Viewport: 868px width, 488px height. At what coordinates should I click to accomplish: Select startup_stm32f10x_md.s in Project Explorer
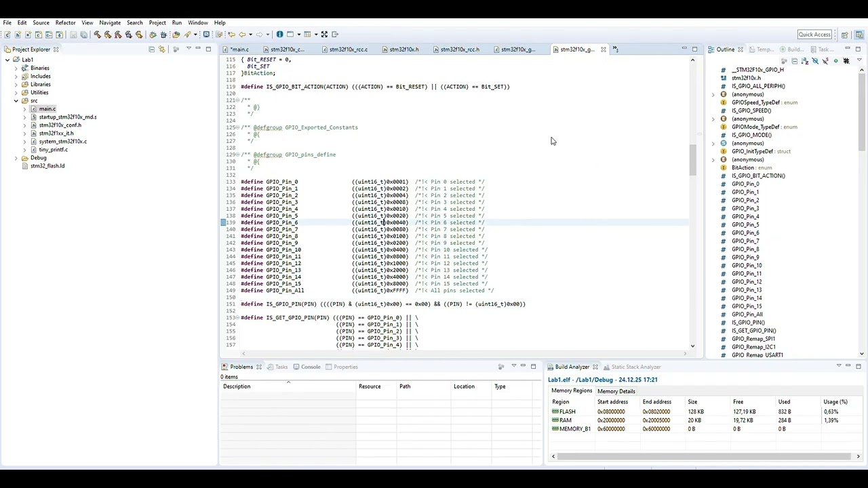(67, 117)
